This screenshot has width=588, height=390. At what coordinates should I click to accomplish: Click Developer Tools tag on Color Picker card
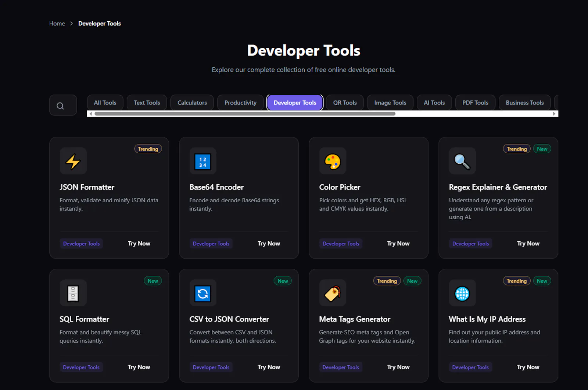341,244
